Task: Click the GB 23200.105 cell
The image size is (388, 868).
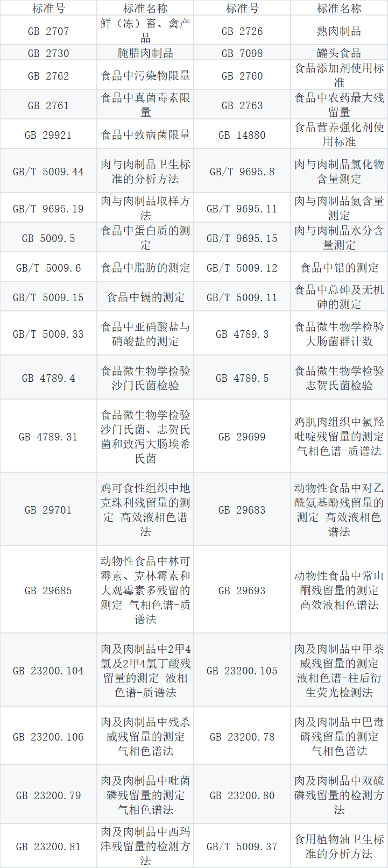Action: (x=242, y=671)
